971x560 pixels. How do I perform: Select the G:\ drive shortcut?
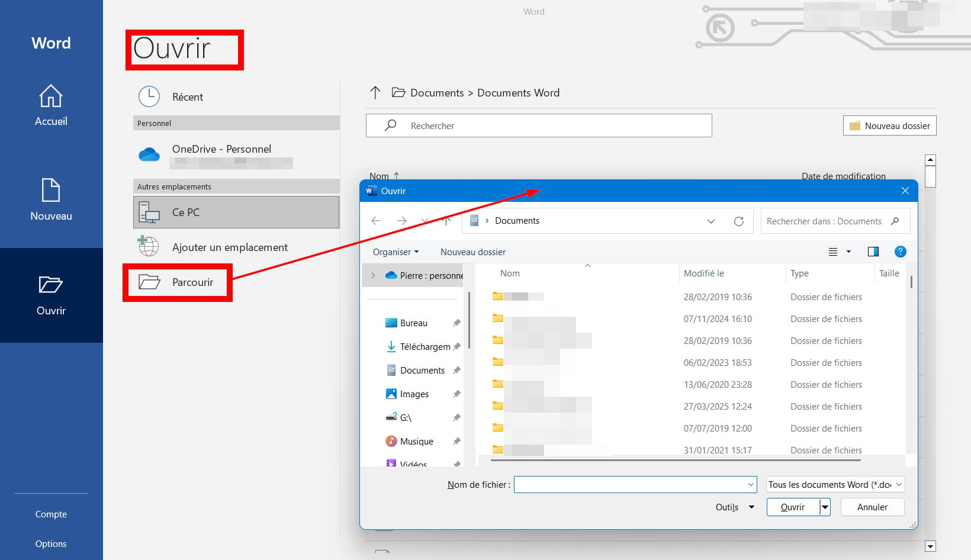click(399, 417)
